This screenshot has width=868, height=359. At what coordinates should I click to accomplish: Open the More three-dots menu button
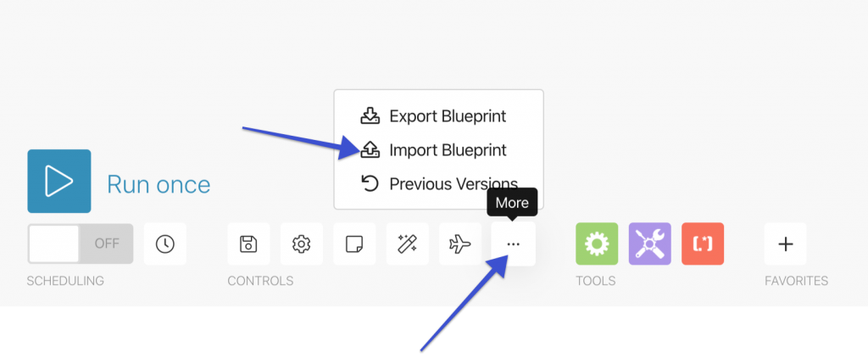click(x=513, y=244)
